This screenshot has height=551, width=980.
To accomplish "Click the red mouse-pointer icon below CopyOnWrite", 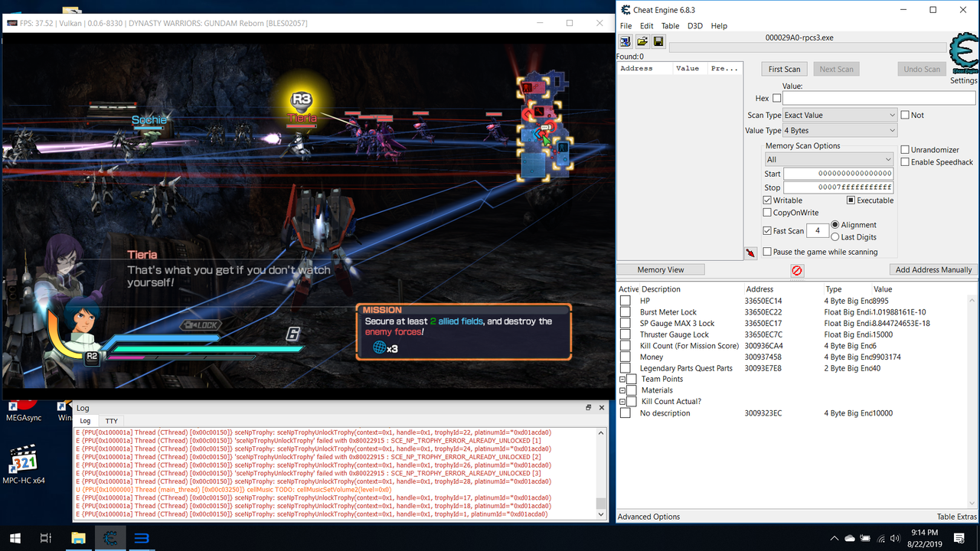I will point(751,253).
